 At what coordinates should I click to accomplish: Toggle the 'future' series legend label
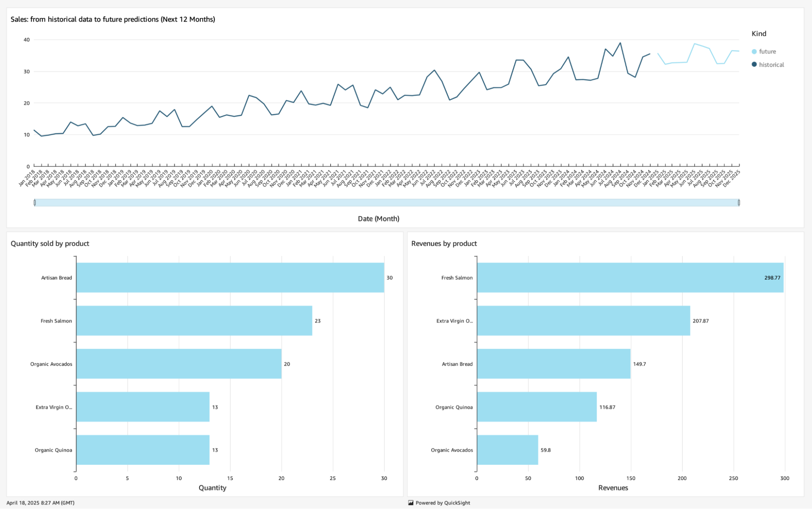point(767,52)
